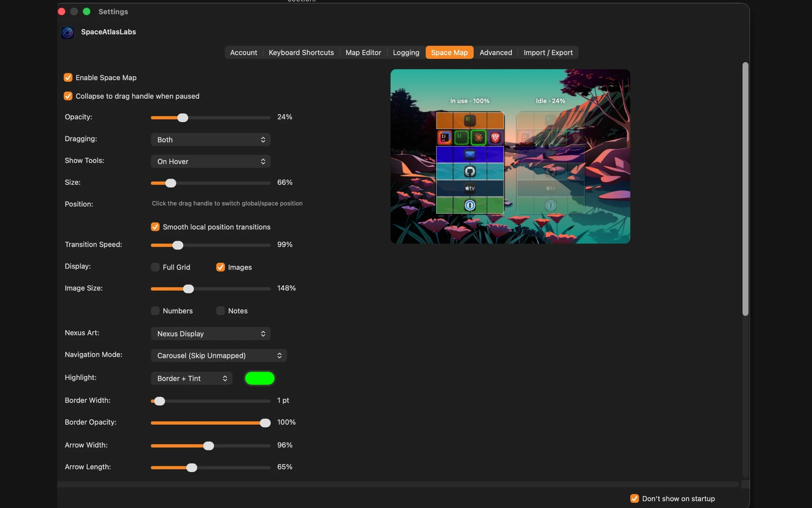Click the 'Idle · 24%' preview label
The width and height of the screenshot is (812, 508).
pos(550,101)
